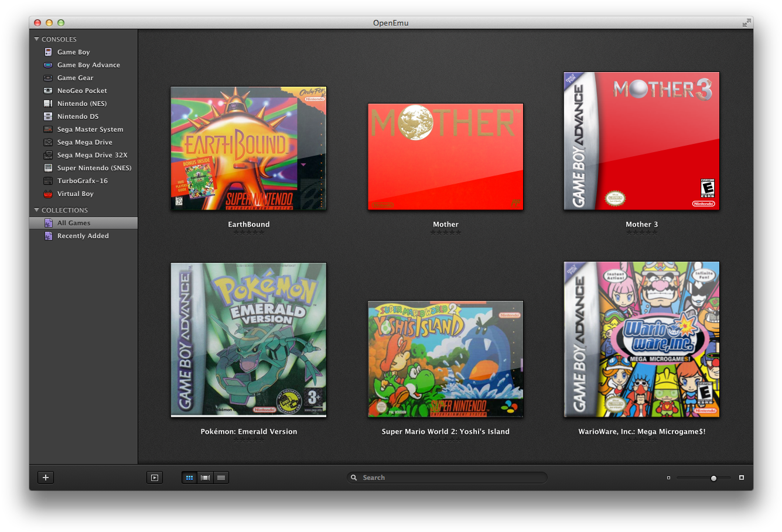Select the Pokémon Emerald Version box art
The height and width of the screenshot is (532, 782).
coord(248,340)
